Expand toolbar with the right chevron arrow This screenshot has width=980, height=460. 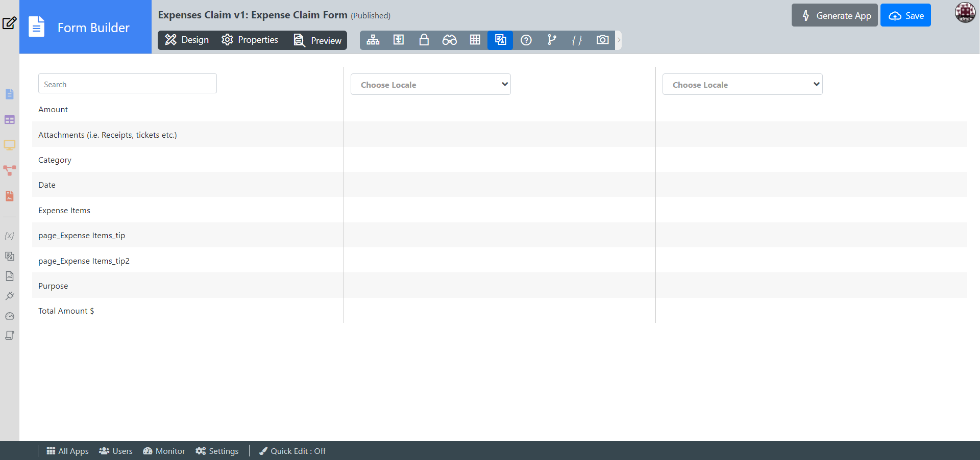[619, 40]
